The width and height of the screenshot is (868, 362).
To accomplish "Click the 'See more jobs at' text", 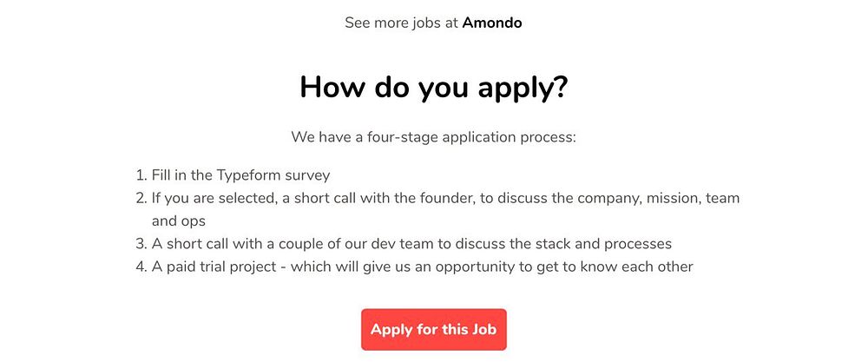I will 401,23.
